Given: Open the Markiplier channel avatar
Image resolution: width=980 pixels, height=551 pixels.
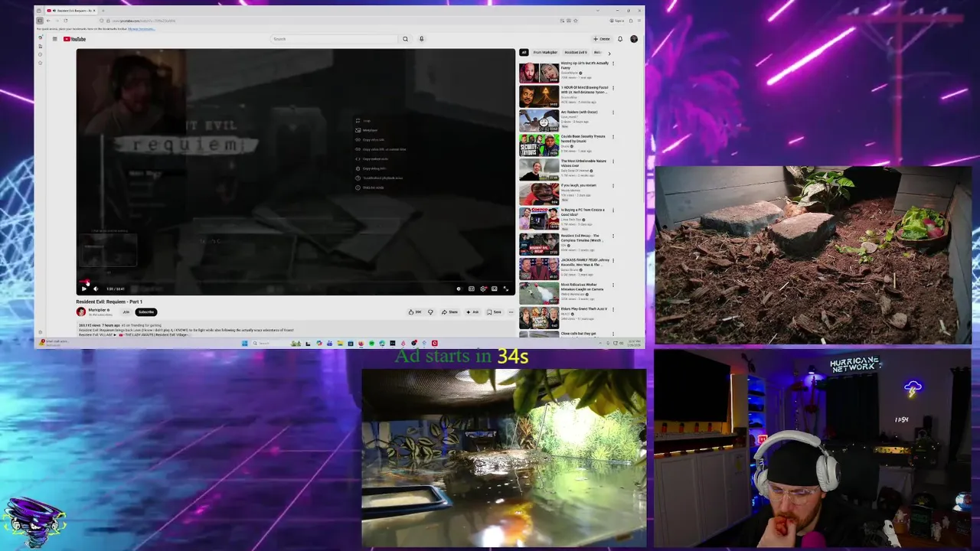Looking at the screenshot, I should point(80,312).
